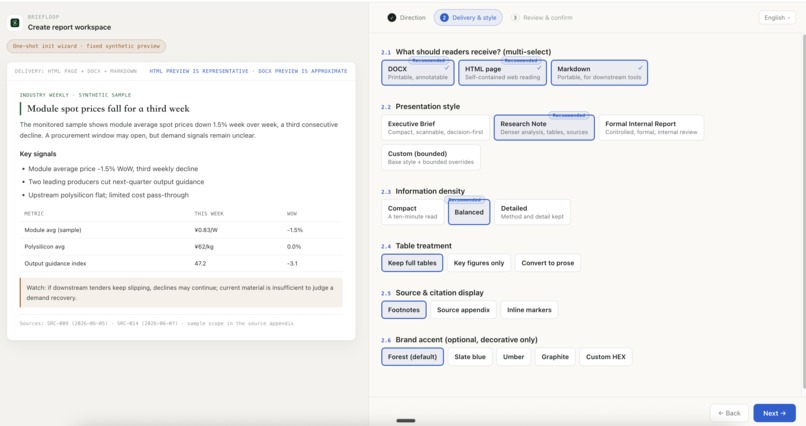The width and height of the screenshot is (806, 426).
Task: Click the Next button
Action: pyautogui.click(x=774, y=413)
